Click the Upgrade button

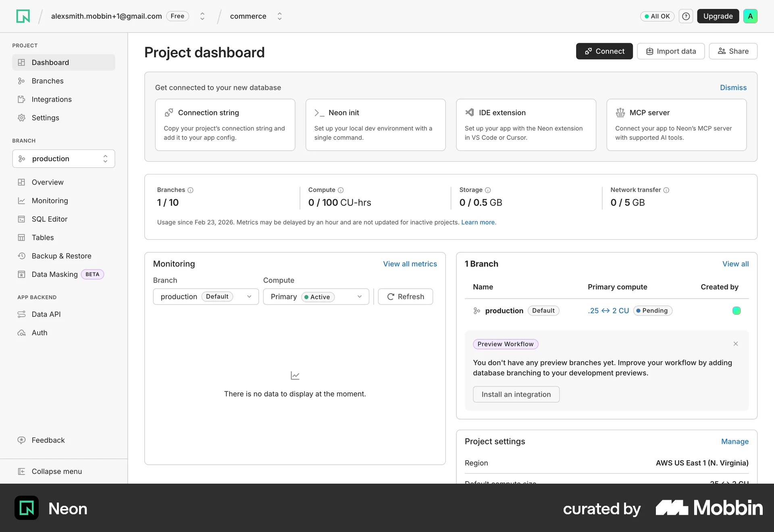click(x=718, y=16)
